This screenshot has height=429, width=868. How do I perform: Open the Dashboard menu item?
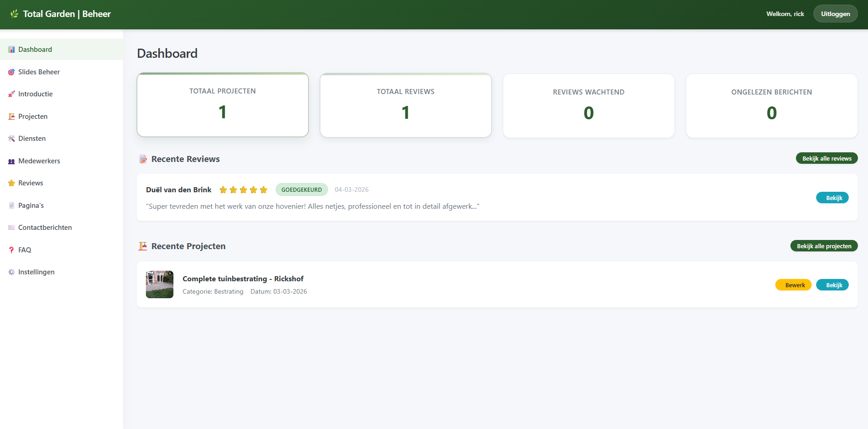(x=61, y=50)
